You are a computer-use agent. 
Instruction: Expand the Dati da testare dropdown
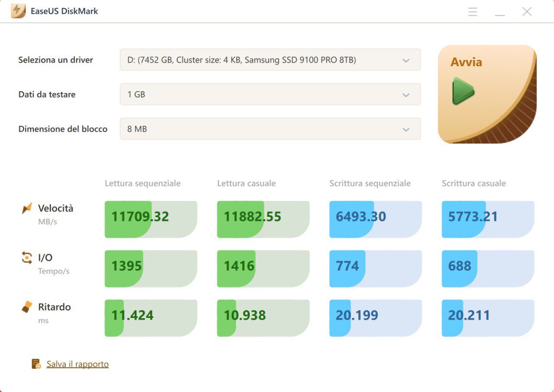click(x=270, y=94)
